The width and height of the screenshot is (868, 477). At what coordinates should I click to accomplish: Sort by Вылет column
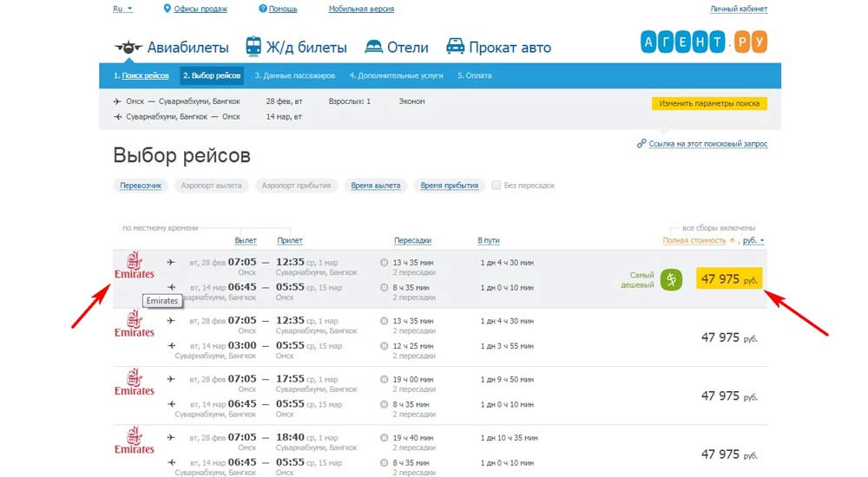click(246, 241)
